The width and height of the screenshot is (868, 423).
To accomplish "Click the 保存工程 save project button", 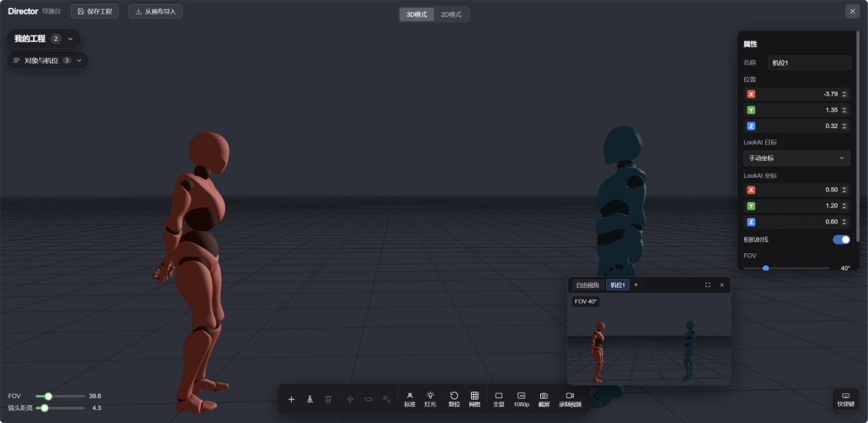I will point(95,11).
